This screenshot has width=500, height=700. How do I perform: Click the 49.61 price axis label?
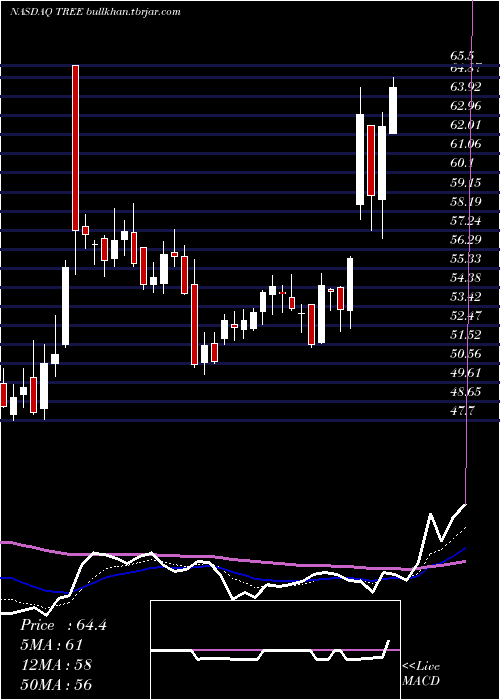click(x=466, y=373)
